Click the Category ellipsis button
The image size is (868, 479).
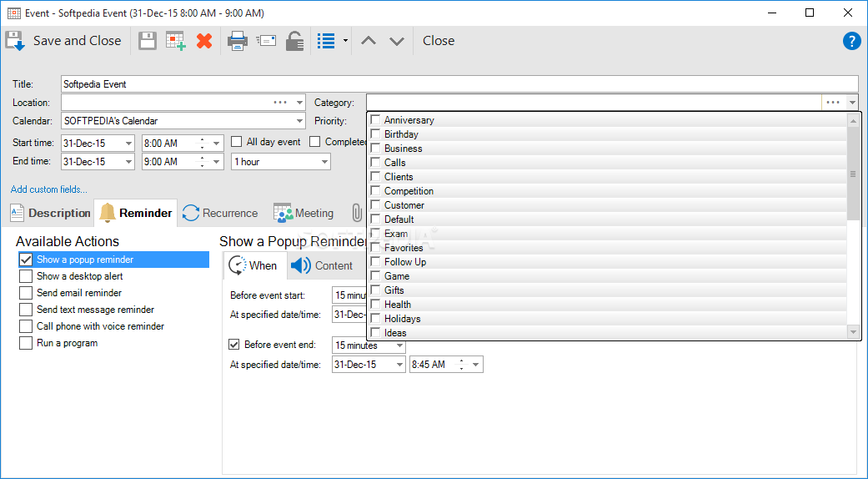[833, 103]
